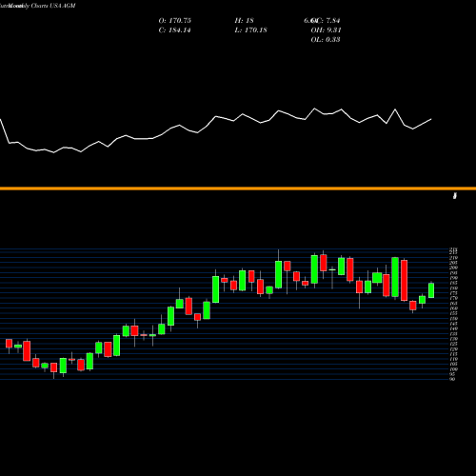
Task: Select the OL: 0.33 reading
Action: click(x=326, y=40)
